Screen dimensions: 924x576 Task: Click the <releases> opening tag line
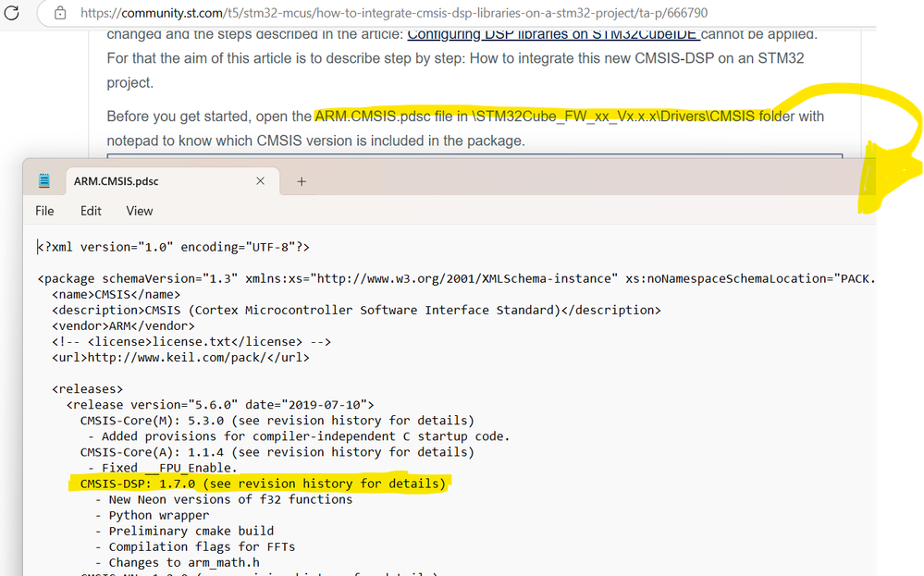(87, 388)
